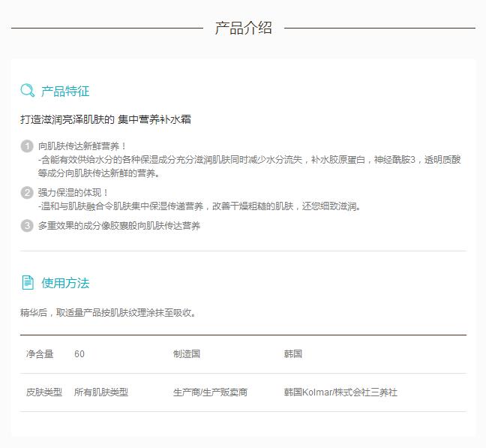This screenshot has width=486, height=448.
Task: Click the 所有肌肤类型 value
Action: (x=101, y=392)
